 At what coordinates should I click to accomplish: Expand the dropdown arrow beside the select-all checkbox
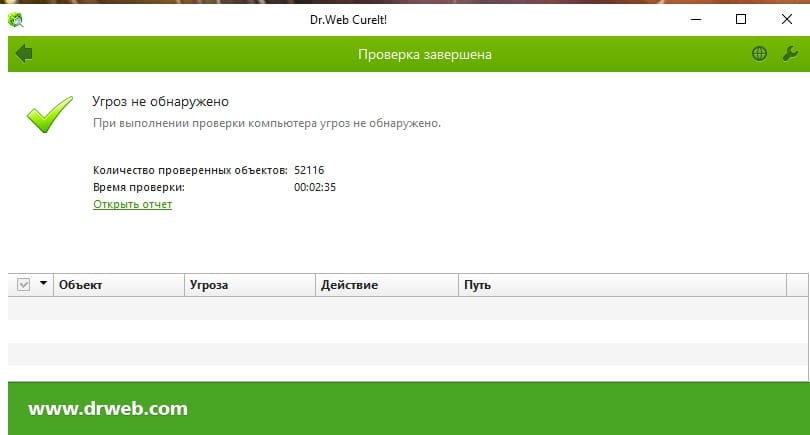click(43, 285)
